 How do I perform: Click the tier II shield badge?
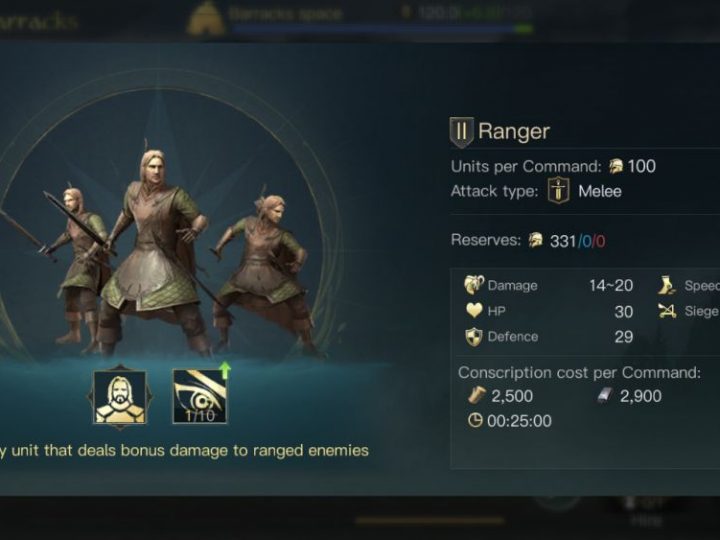click(461, 132)
